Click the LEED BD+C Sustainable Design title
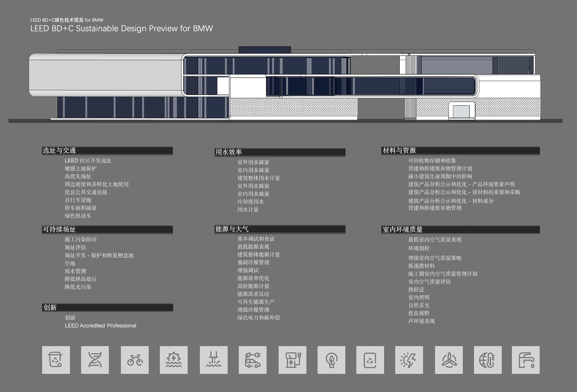 (x=122, y=28)
